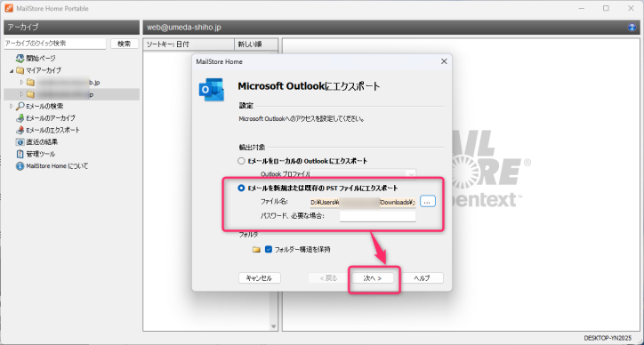644x345 pixels.
Task: Collapse the マイアーカイブ tree node
Action: pos(12,70)
